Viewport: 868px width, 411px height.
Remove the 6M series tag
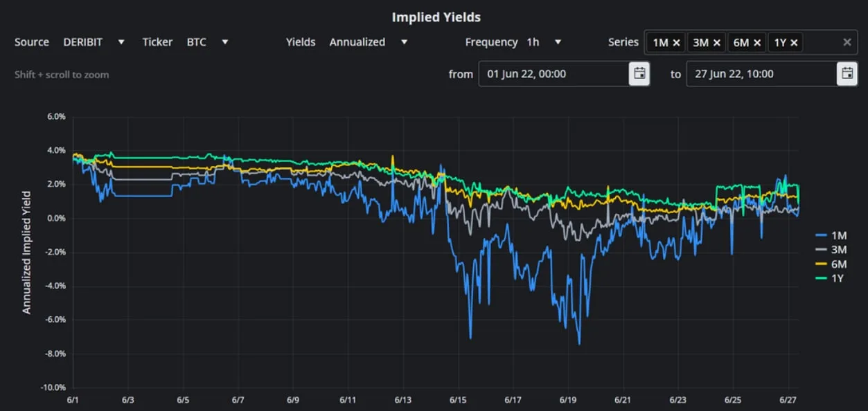coord(757,43)
